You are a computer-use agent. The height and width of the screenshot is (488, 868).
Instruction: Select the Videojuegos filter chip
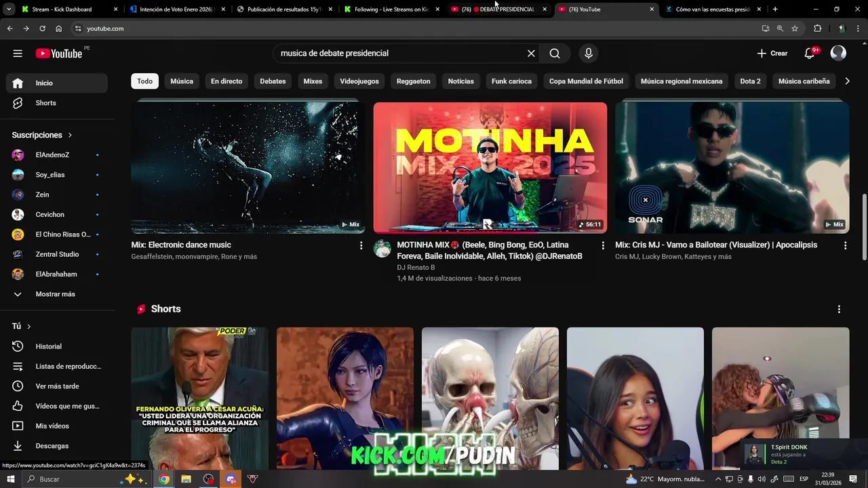click(x=359, y=81)
